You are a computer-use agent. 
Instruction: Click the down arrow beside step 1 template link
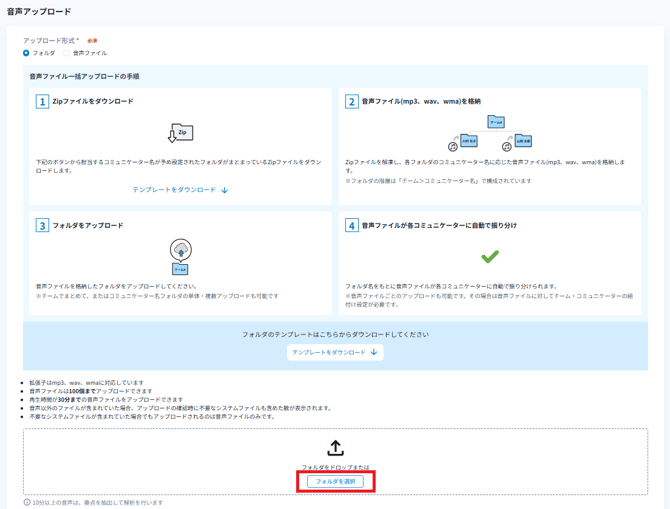click(224, 190)
